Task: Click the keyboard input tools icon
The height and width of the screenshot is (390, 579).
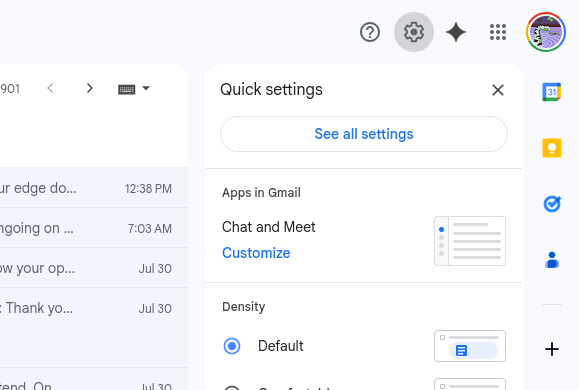Action: pos(126,89)
